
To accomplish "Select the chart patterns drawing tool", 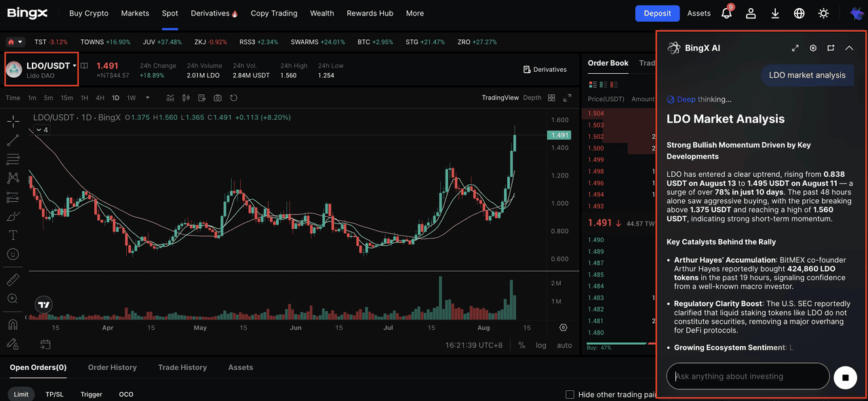I will coord(13,178).
